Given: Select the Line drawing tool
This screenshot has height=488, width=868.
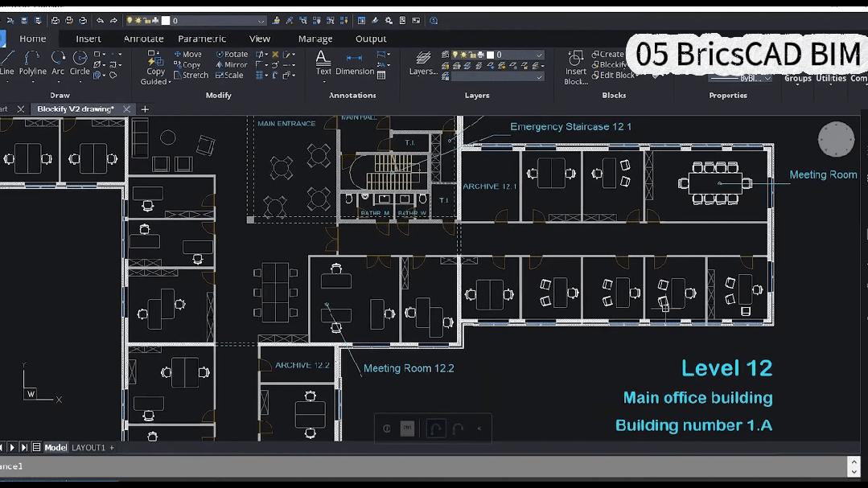Looking at the screenshot, I should click(x=6, y=62).
